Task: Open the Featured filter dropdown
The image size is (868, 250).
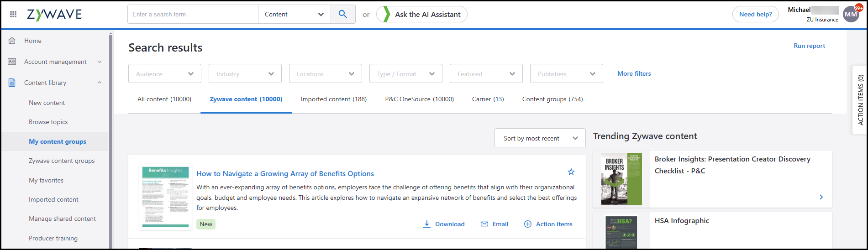Action: (x=486, y=73)
